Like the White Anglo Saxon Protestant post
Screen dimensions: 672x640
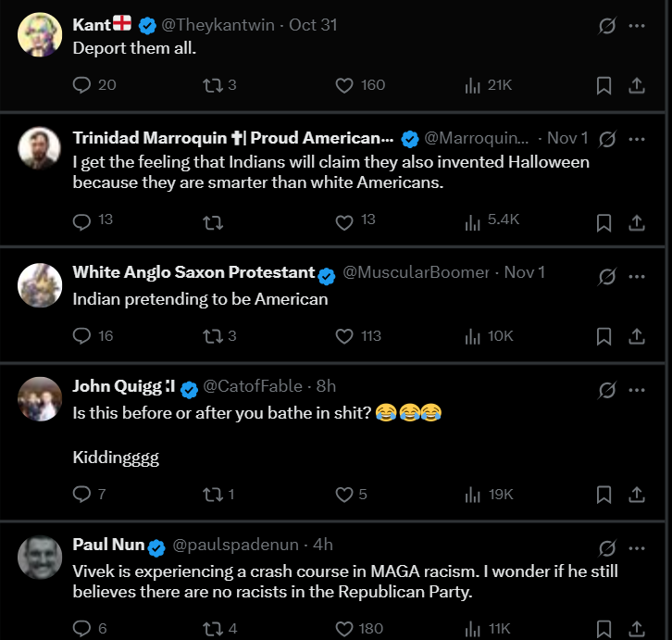344,336
